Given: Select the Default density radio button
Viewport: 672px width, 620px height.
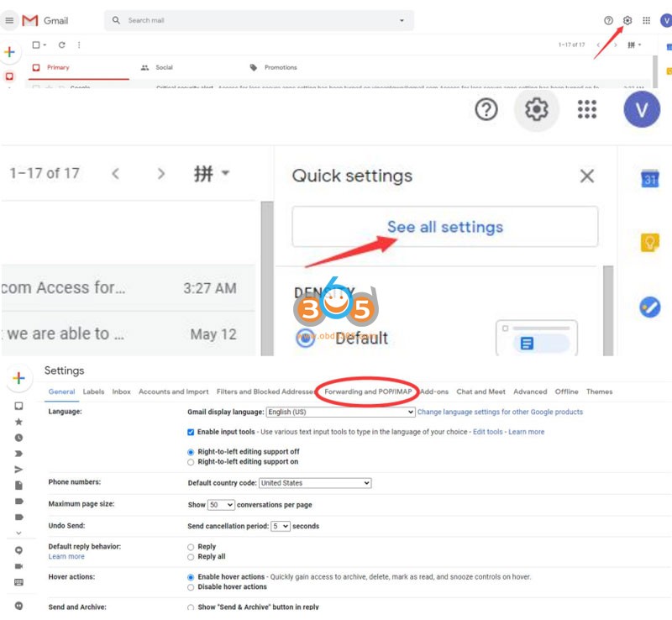Looking at the screenshot, I should pos(305,338).
